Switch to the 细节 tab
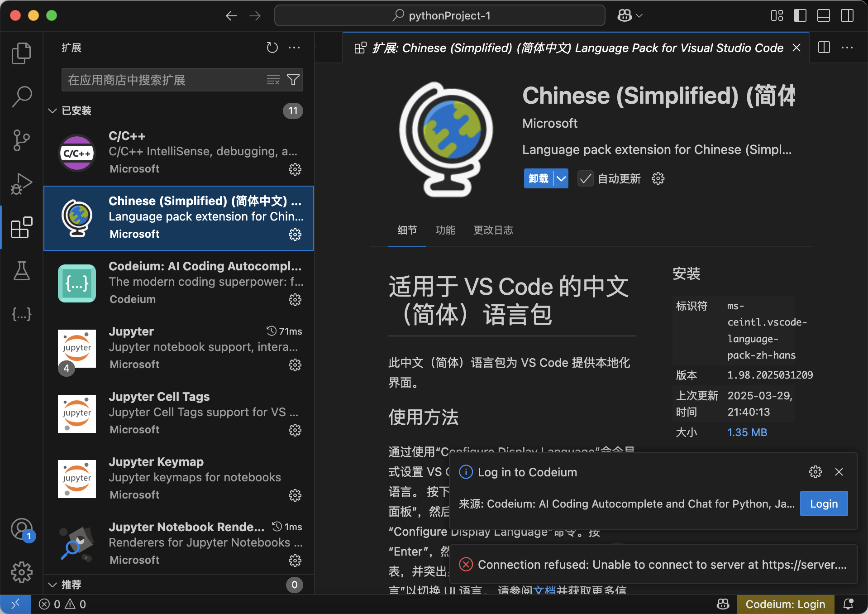 (407, 230)
